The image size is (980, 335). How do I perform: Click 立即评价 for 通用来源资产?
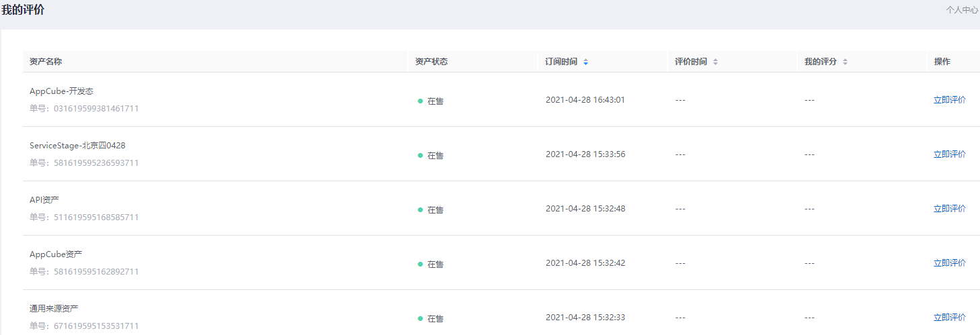point(950,318)
